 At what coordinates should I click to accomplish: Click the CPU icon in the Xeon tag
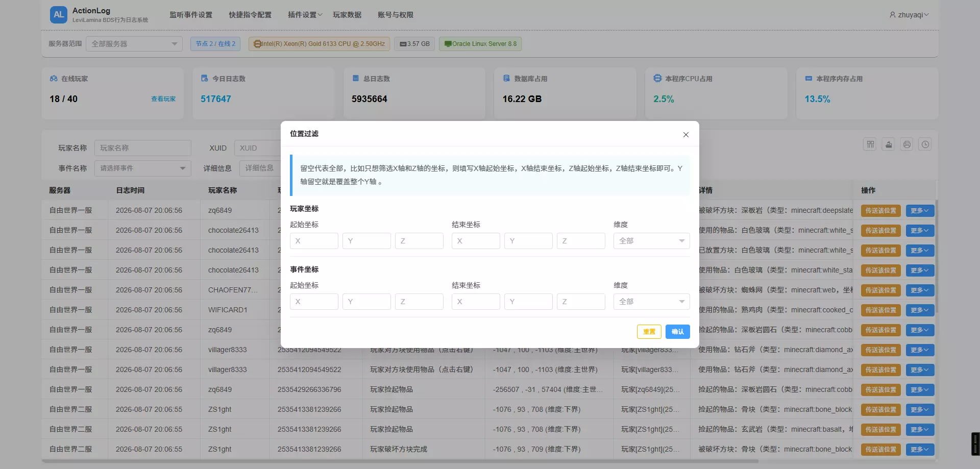(257, 44)
